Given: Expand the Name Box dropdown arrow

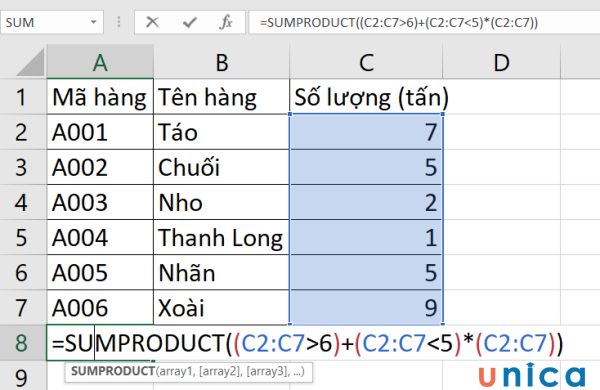Looking at the screenshot, I should click(93, 22).
